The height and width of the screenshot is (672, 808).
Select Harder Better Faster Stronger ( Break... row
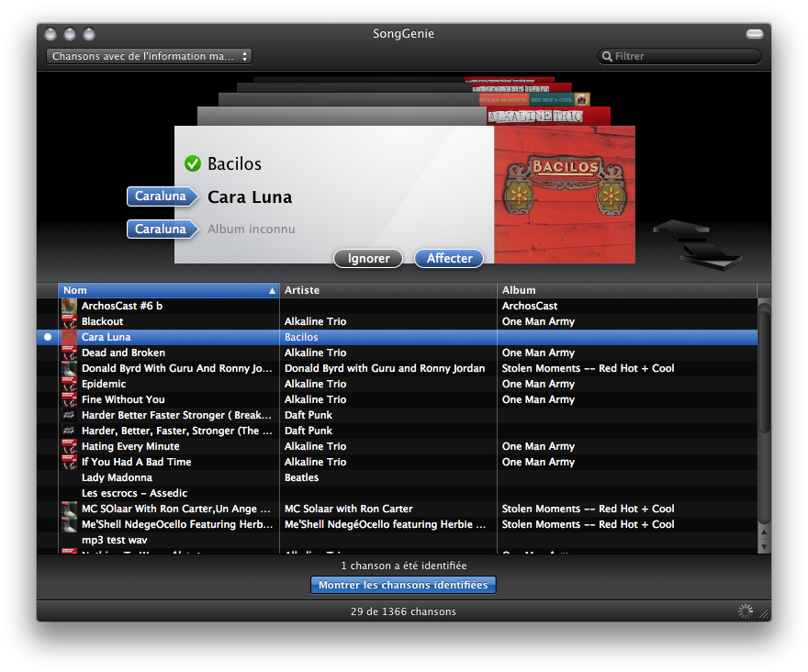point(397,415)
